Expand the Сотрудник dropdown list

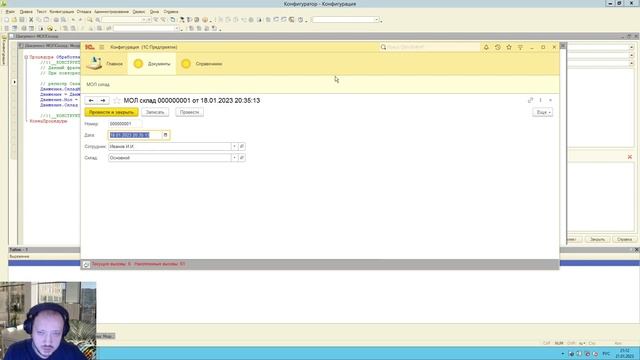[234, 147]
